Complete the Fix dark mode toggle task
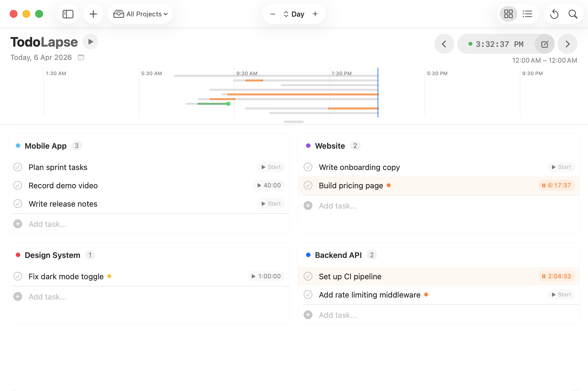 [x=18, y=276]
